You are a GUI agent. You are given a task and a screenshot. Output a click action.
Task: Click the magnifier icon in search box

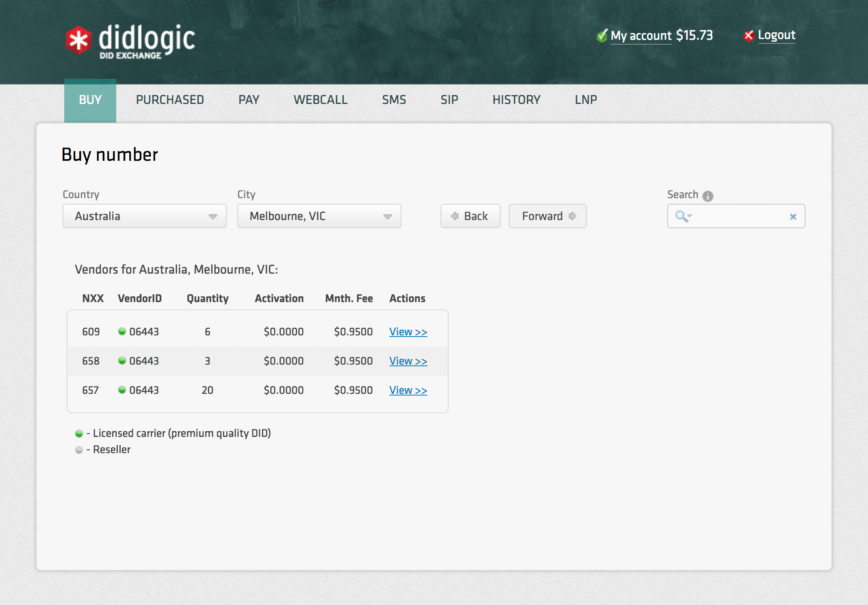[681, 216]
